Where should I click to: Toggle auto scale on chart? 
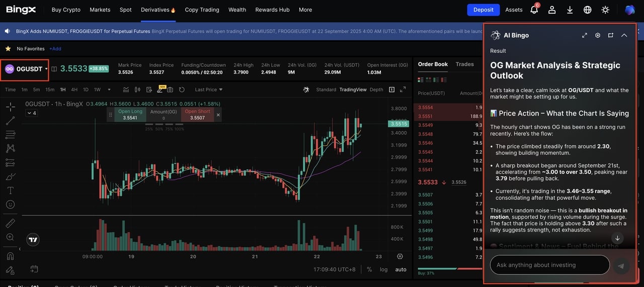(400, 269)
